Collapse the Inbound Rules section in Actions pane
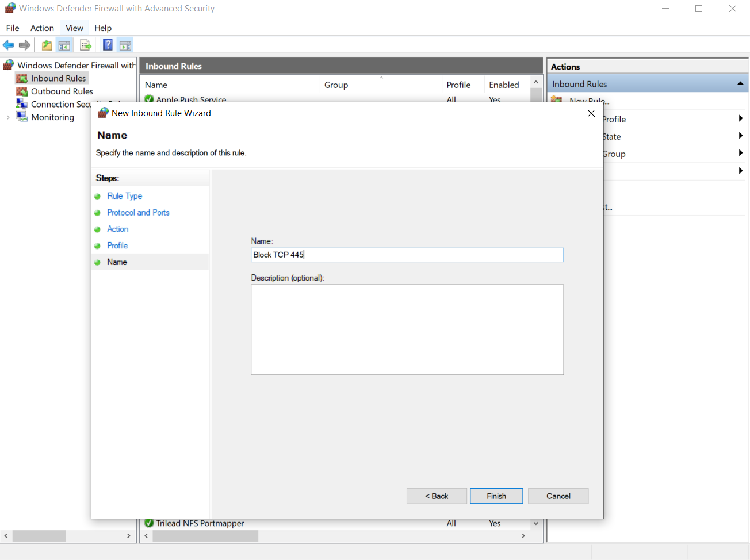The height and width of the screenshot is (560, 750). point(740,84)
